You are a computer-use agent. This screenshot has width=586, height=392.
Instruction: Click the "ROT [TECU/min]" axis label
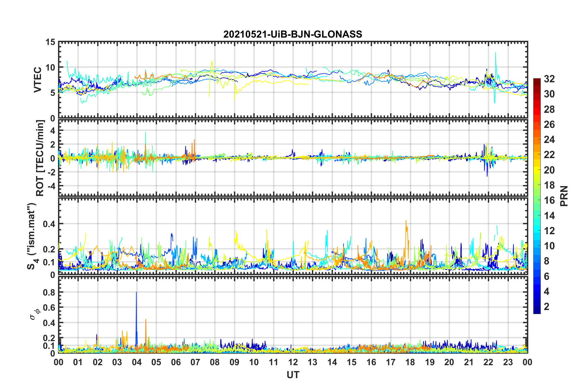[40, 158]
